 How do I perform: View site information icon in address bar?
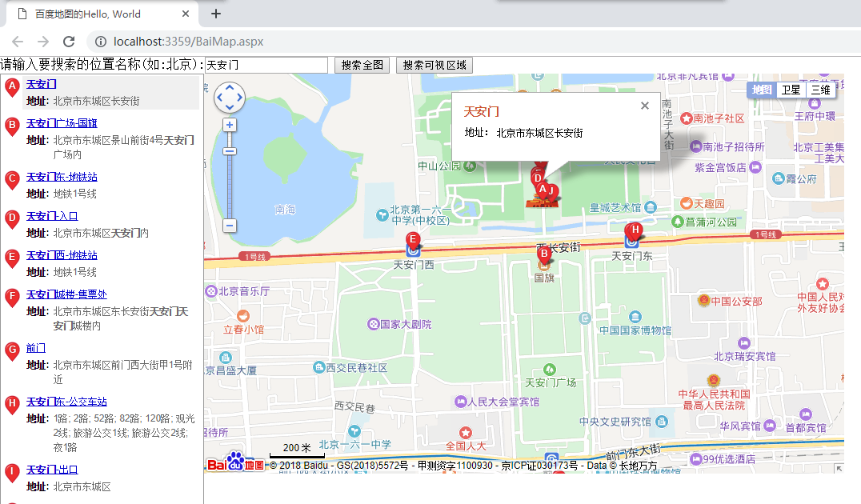click(101, 42)
